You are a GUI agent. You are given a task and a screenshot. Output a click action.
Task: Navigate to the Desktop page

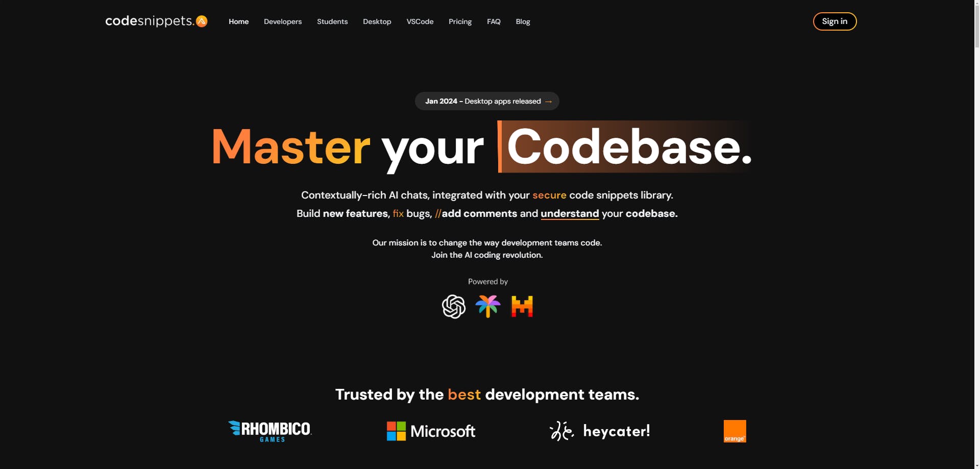point(377,21)
